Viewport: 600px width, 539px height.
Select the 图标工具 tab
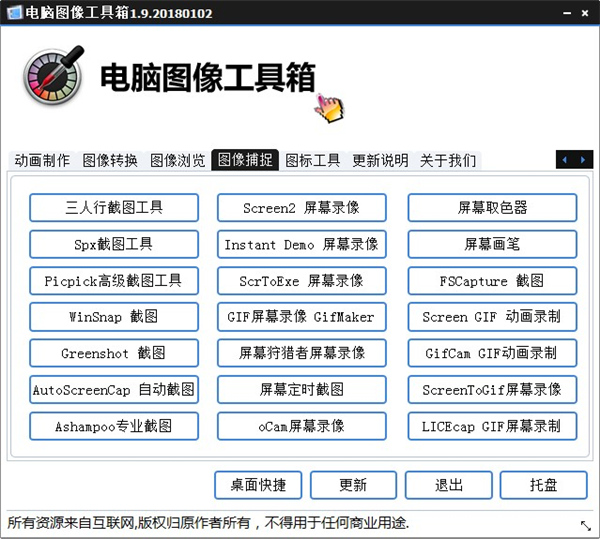(313, 160)
